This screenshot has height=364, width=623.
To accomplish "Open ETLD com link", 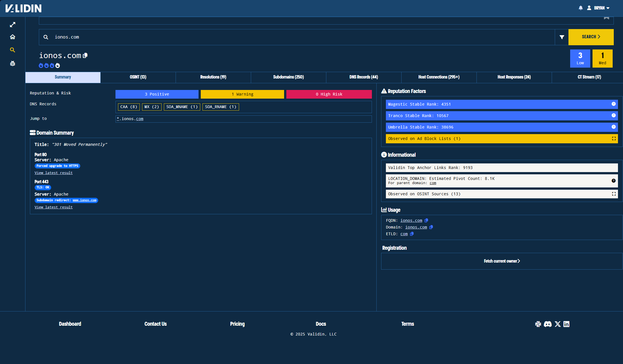I will pyautogui.click(x=404, y=234).
